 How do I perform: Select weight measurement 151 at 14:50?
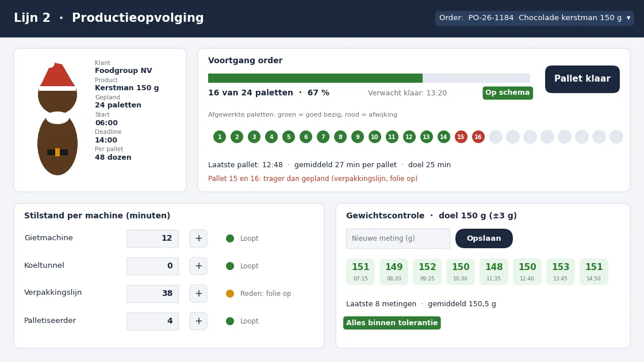click(594, 272)
